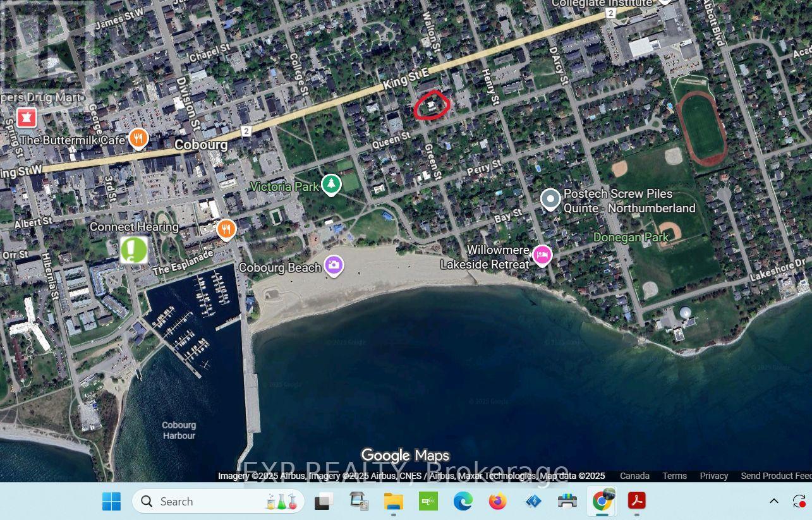Screen dimensions: 812x520
Task: Open File Explorer from the taskbar
Action: point(393,501)
